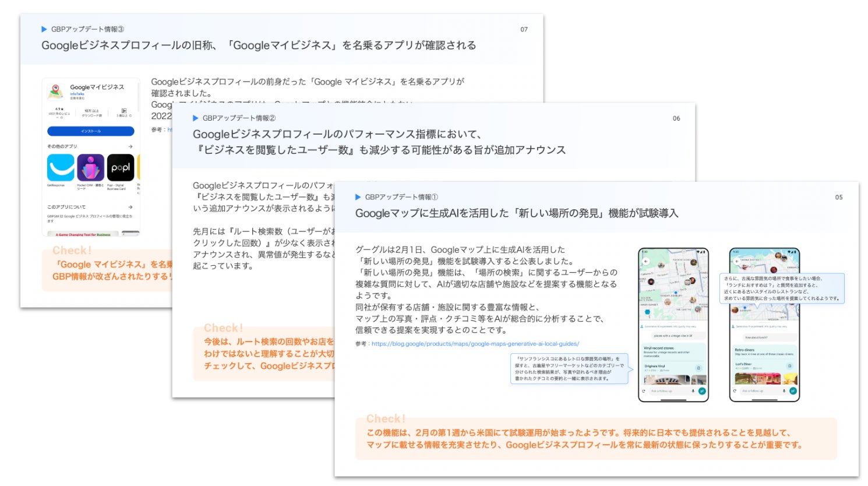Expand その他のアプリ with its arrow
868x486 pixels.
[130, 146]
